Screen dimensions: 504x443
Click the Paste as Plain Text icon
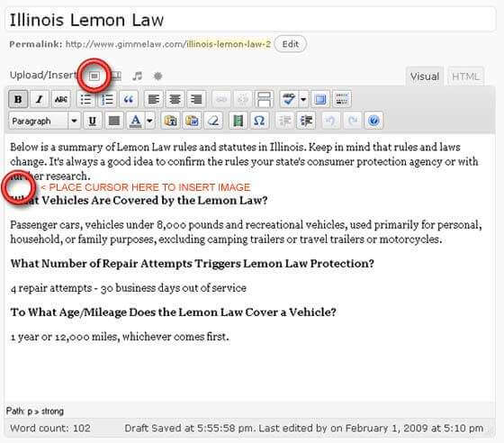pos(170,121)
